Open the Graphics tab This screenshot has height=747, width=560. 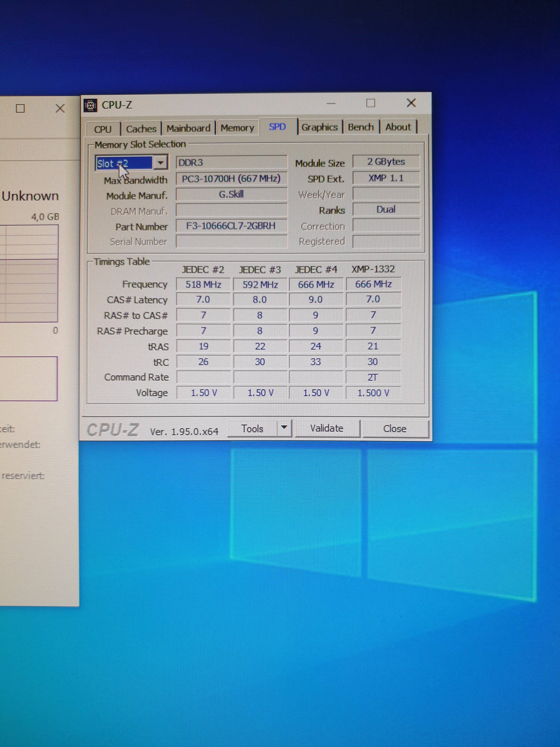coord(319,127)
